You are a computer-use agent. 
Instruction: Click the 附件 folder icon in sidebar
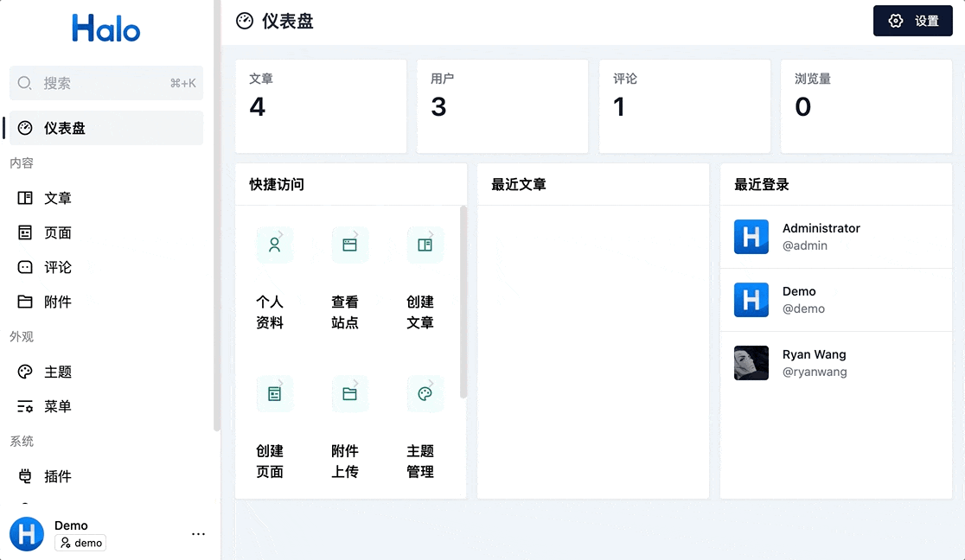[25, 302]
